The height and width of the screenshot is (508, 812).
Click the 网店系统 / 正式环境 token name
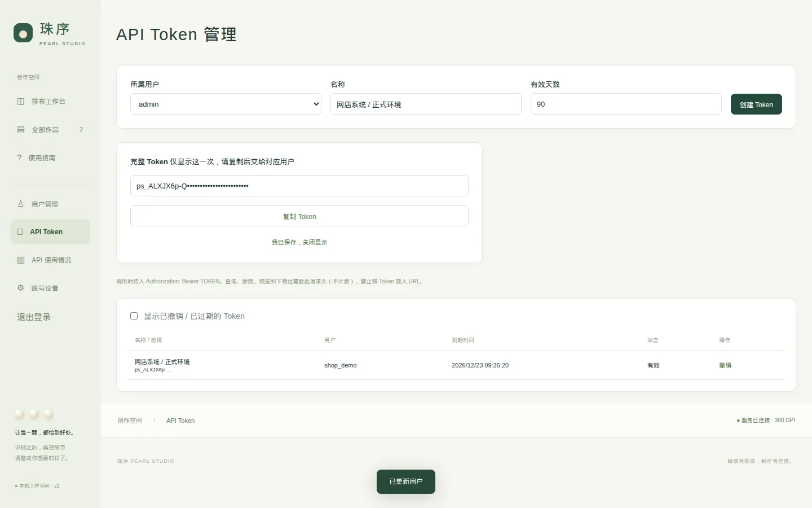pyautogui.click(x=162, y=362)
